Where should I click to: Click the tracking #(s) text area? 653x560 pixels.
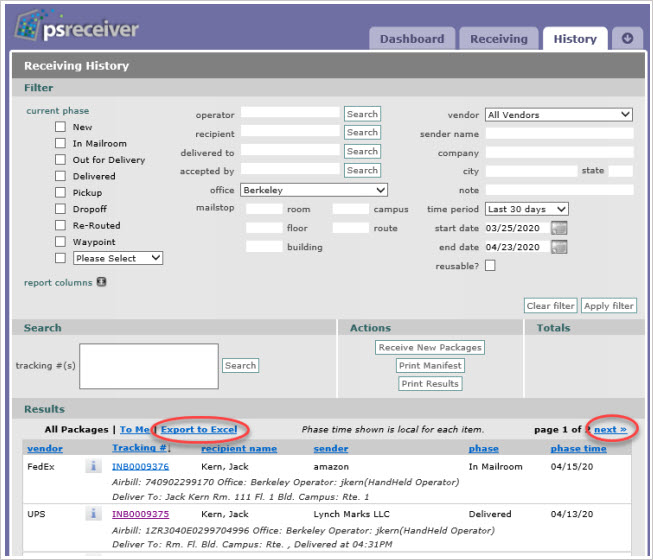(x=149, y=366)
